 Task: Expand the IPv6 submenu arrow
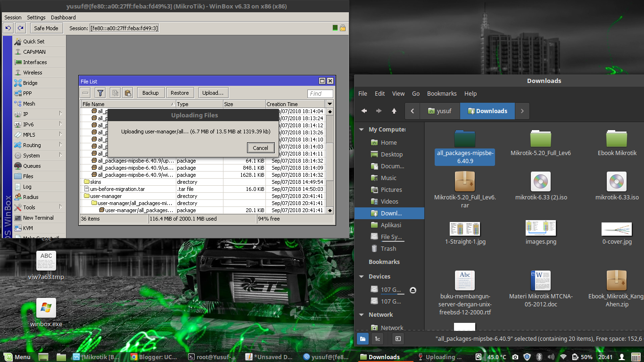click(61, 124)
